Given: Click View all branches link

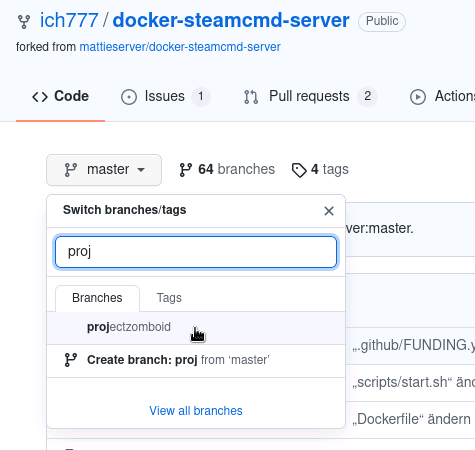Looking at the screenshot, I should point(196,411).
